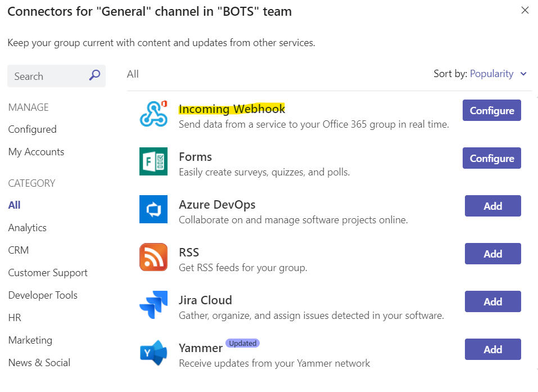Add the Jira Cloud connector
538x392 pixels.
(492, 301)
